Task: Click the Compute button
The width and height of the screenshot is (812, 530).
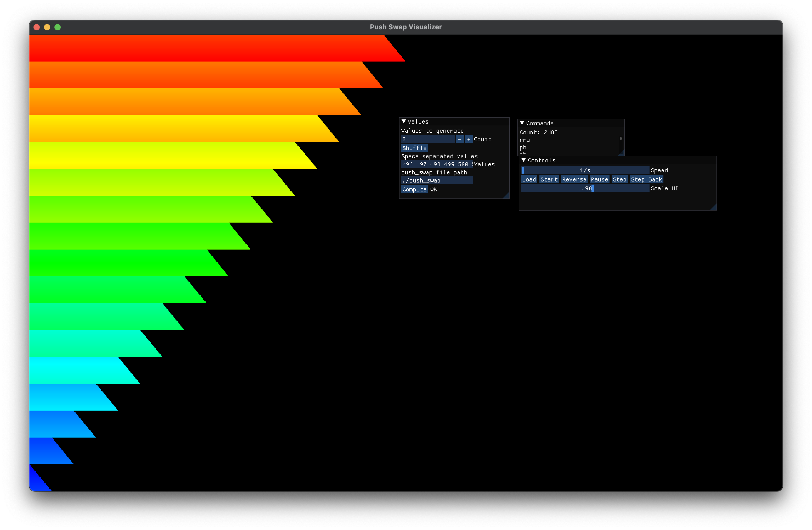Action: (414, 190)
